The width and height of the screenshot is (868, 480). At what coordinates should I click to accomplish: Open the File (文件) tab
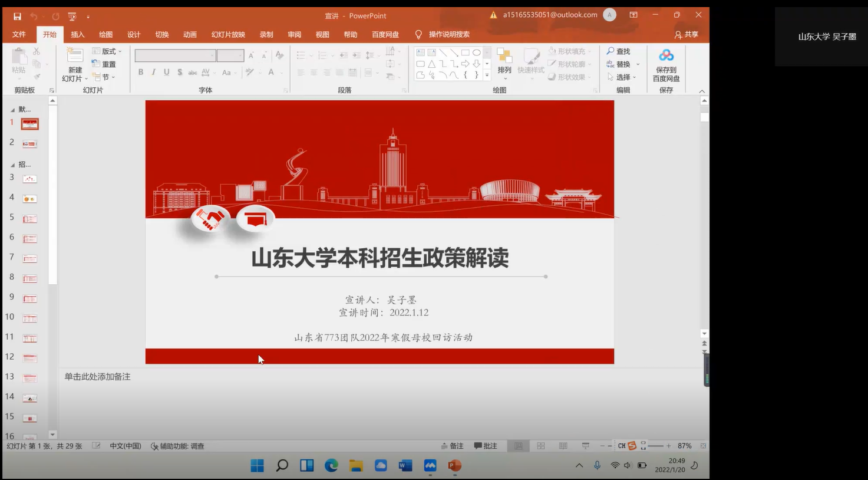(19, 34)
